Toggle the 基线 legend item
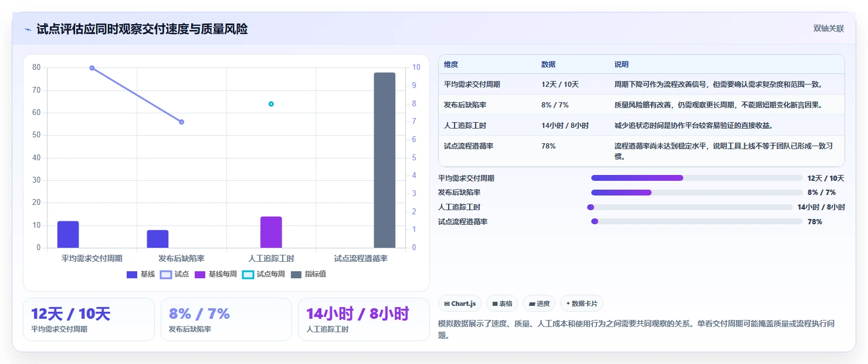Image resolution: width=868 pixels, height=364 pixels. 141,274
